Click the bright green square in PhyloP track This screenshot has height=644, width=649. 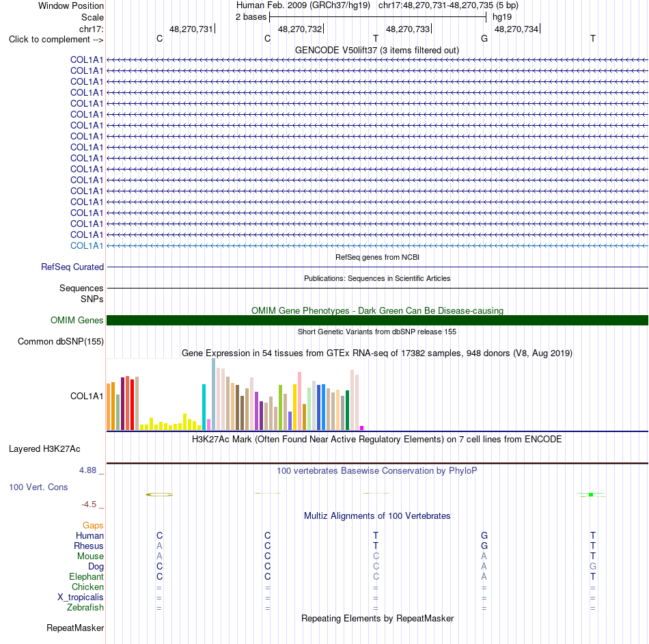coord(591,495)
